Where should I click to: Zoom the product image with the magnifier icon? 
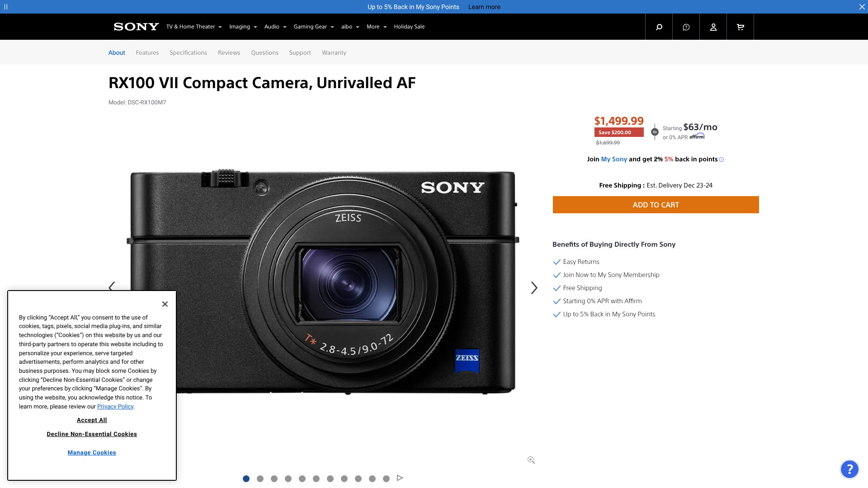[x=531, y=460]
